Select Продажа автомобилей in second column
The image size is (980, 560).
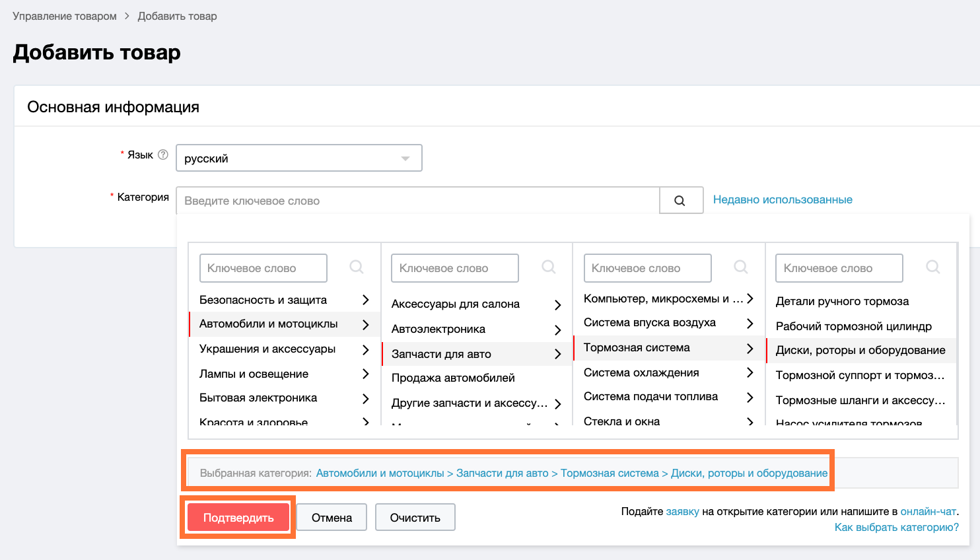coord(453,378)
